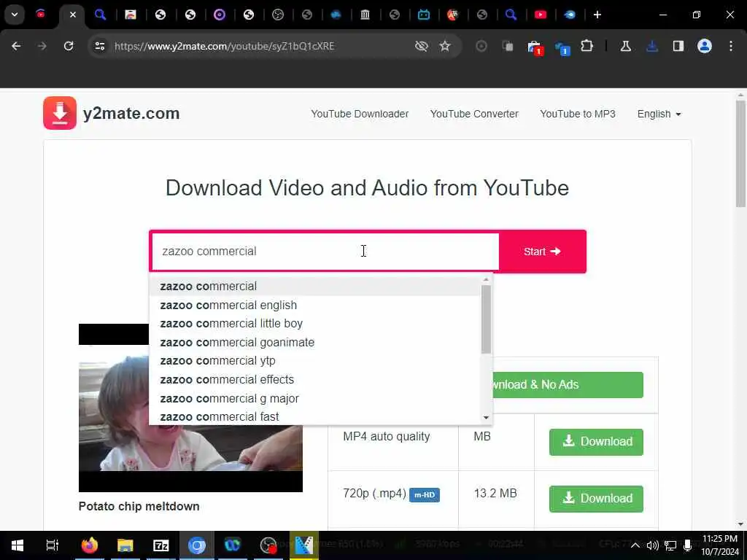Select suggestion 'zazoo commercial'
This screenshot has height=560, width=747.
[x=314, y=286]
